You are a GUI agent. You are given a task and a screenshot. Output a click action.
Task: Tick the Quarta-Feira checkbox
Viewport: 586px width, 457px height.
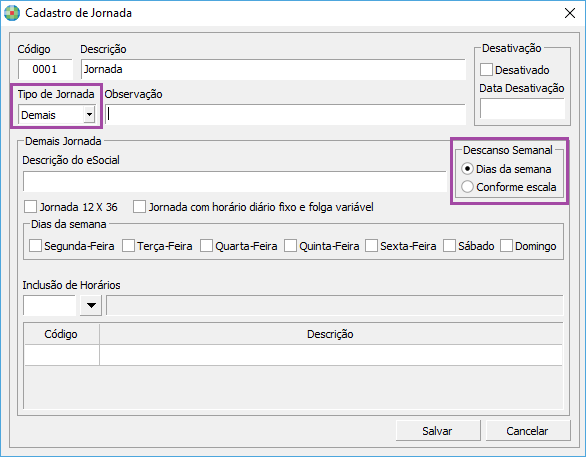point(206,246)
